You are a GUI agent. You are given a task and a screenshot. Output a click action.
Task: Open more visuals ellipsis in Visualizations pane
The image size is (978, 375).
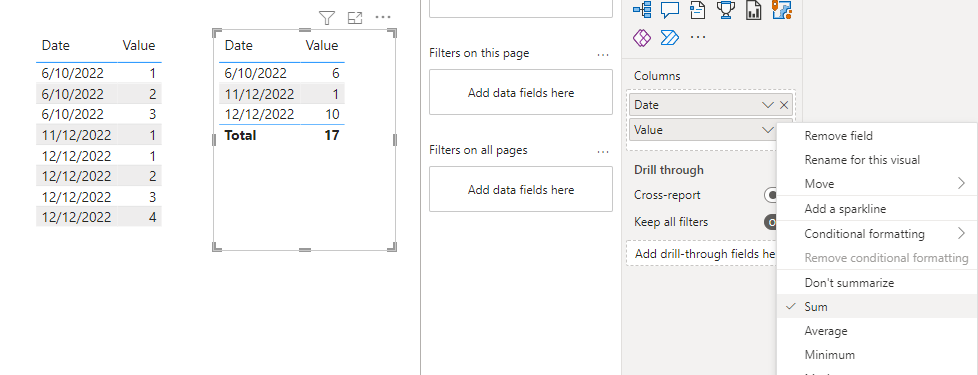pos(697,38)
